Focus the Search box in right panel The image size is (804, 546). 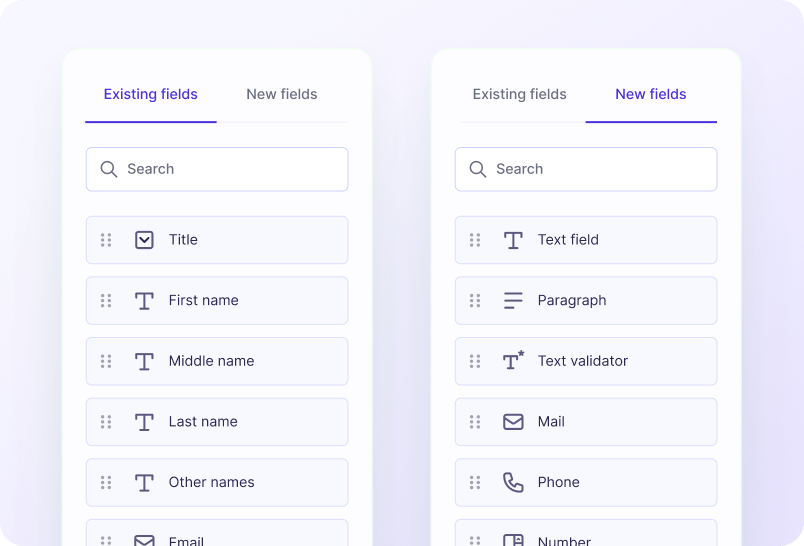click(x=600, y=169)
